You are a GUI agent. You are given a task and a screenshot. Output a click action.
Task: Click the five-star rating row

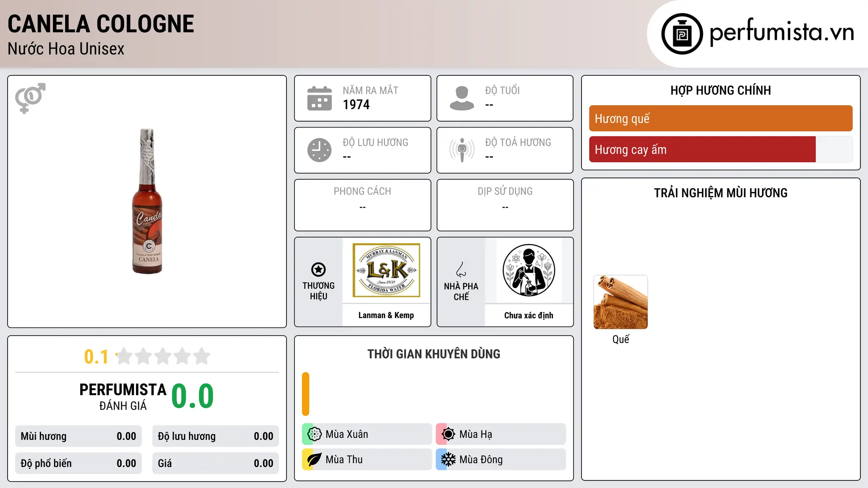coord(163,356)
